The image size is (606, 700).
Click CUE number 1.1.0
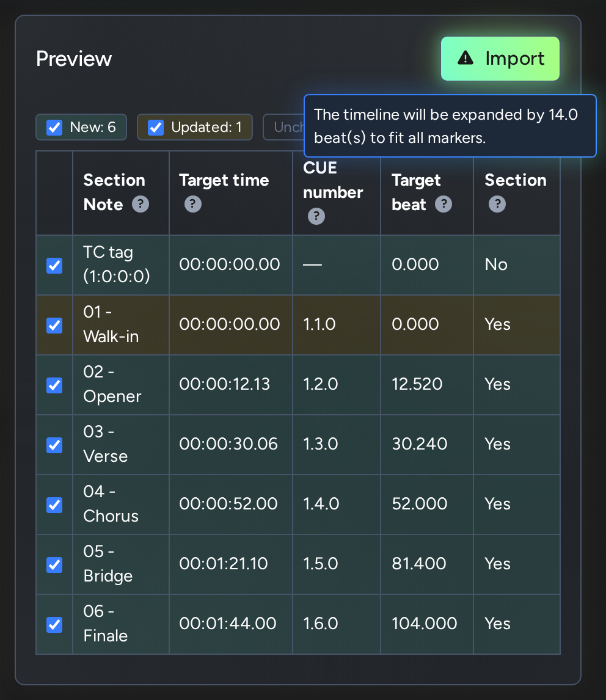[319, 324]
